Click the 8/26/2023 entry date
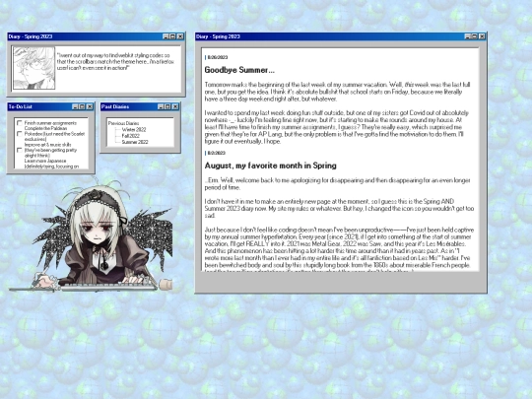 point(218,57)
